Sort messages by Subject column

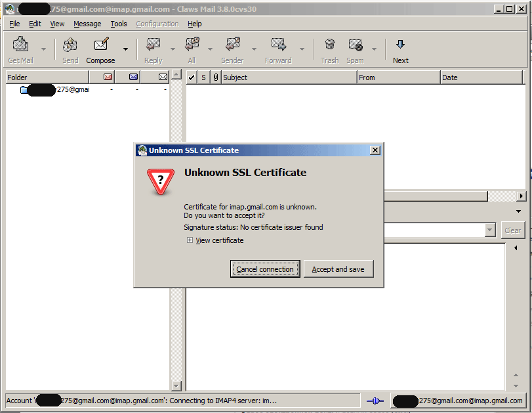[x=289, y=77]
